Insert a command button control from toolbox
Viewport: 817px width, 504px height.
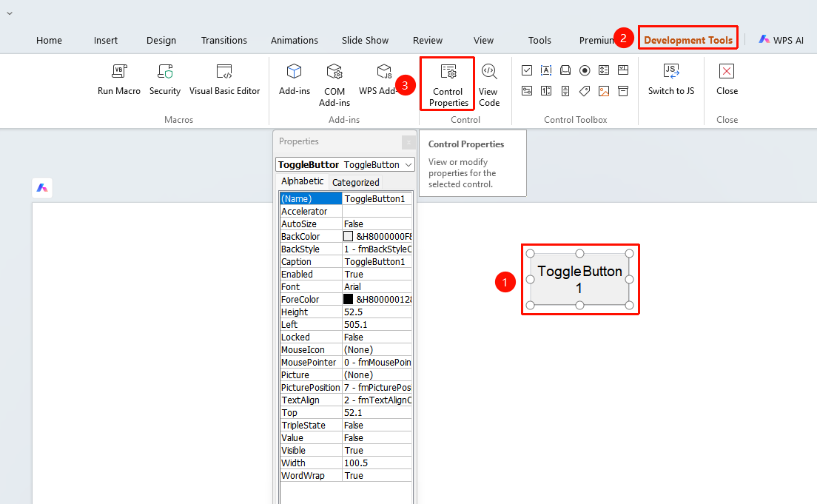pyautogui.click(x=565, y=70)
